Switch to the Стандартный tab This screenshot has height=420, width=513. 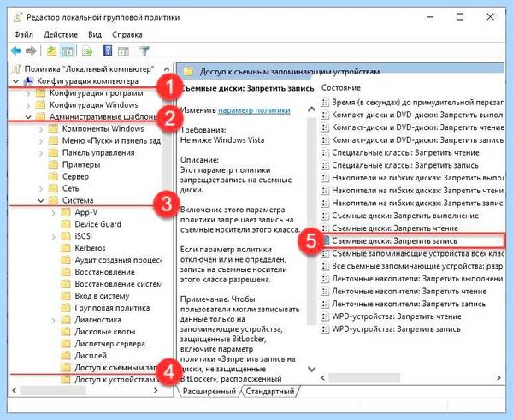click(270, 391)
